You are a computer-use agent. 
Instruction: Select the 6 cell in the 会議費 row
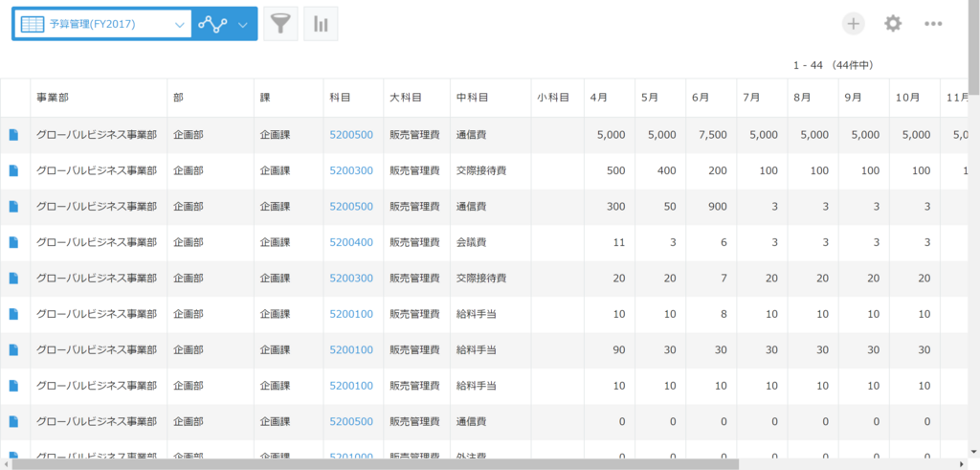711,242
